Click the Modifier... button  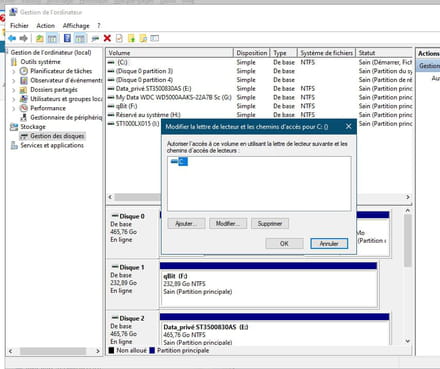pos(228,224)
